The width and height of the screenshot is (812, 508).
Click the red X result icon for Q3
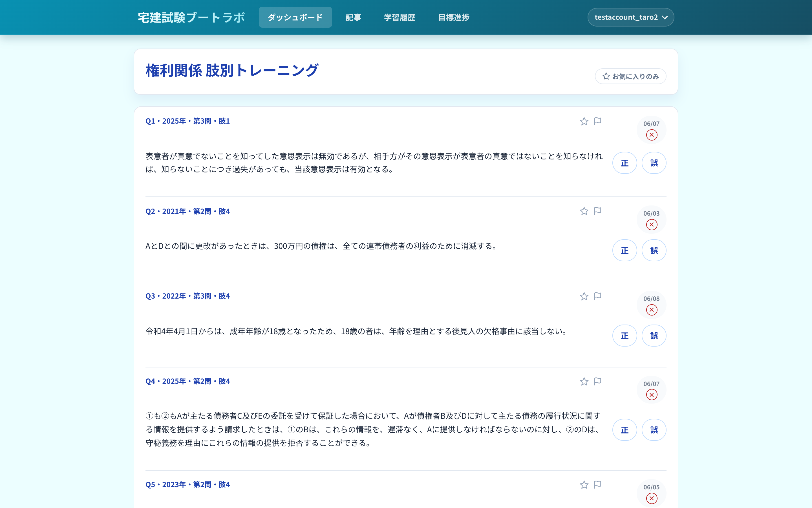(x=652, y=310)
